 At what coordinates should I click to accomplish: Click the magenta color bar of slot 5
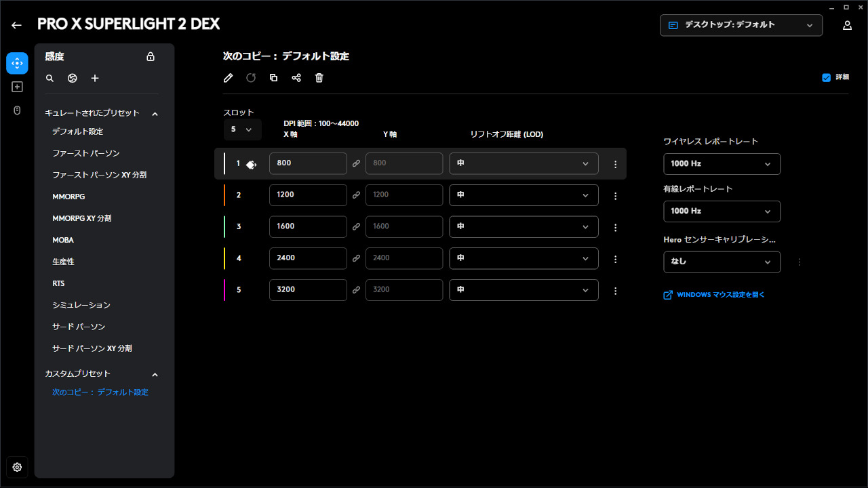[x=224, y=290]
